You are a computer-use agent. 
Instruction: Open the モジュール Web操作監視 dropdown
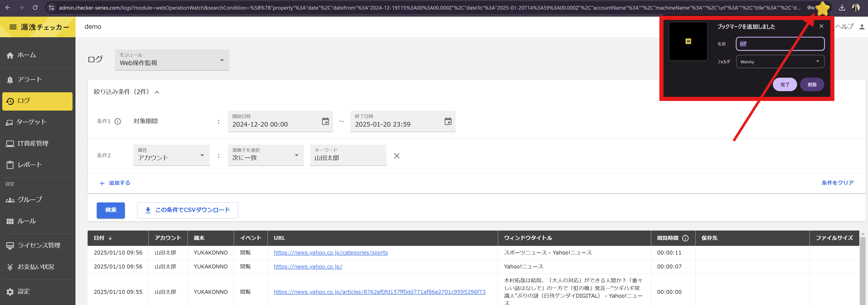coord(172,60)
